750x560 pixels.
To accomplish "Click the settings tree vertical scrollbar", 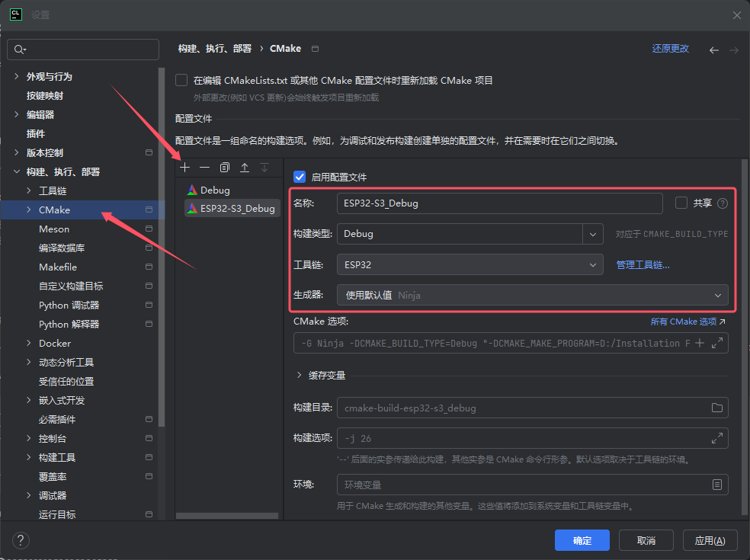I will pyautogui.click(x=162, y=246).
